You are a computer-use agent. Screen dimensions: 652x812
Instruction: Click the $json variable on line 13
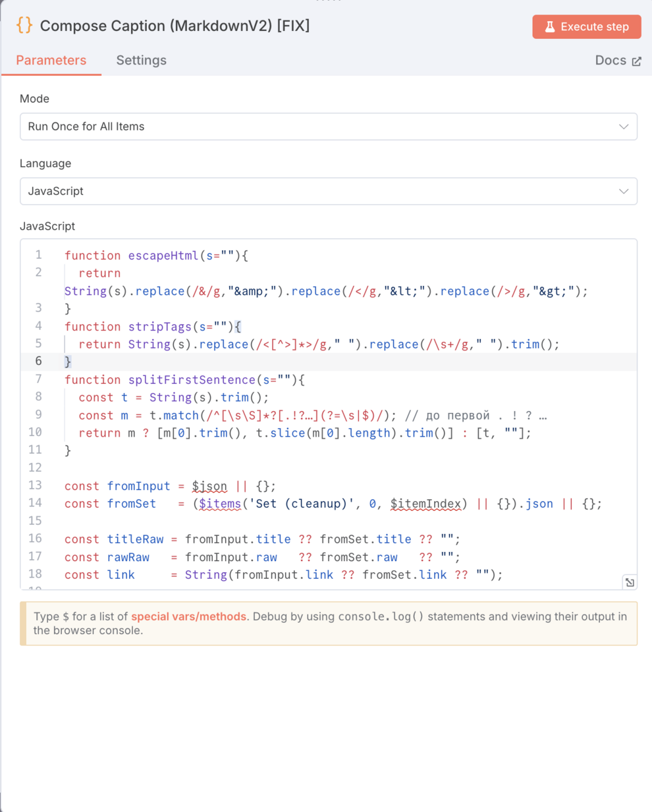click(x=209, y=486)
